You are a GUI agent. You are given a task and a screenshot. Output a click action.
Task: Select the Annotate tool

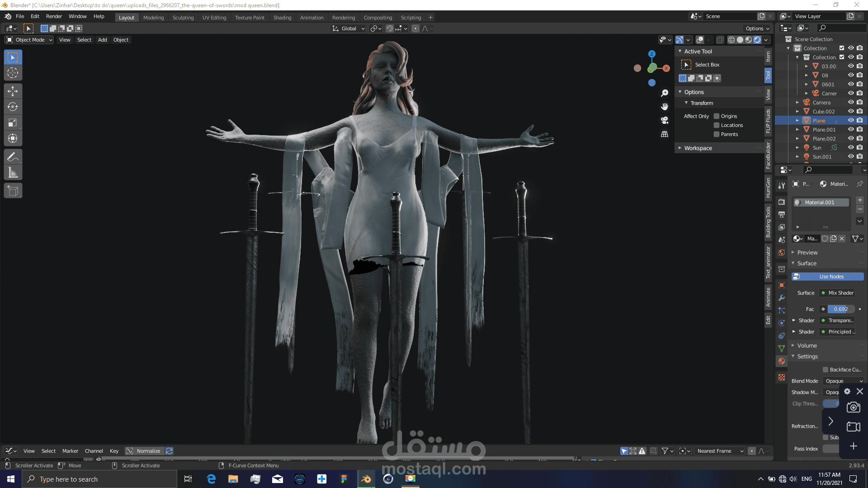coord(13,157)
